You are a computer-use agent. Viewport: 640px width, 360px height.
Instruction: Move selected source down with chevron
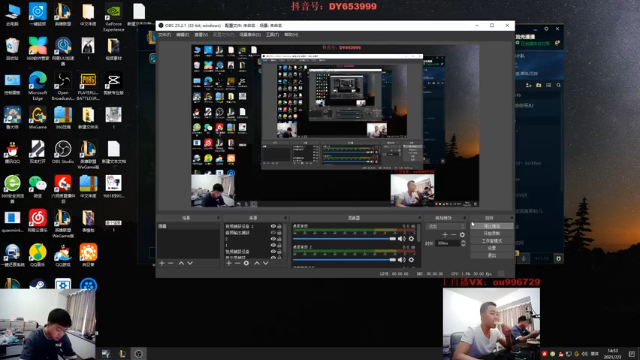point(265,263)
